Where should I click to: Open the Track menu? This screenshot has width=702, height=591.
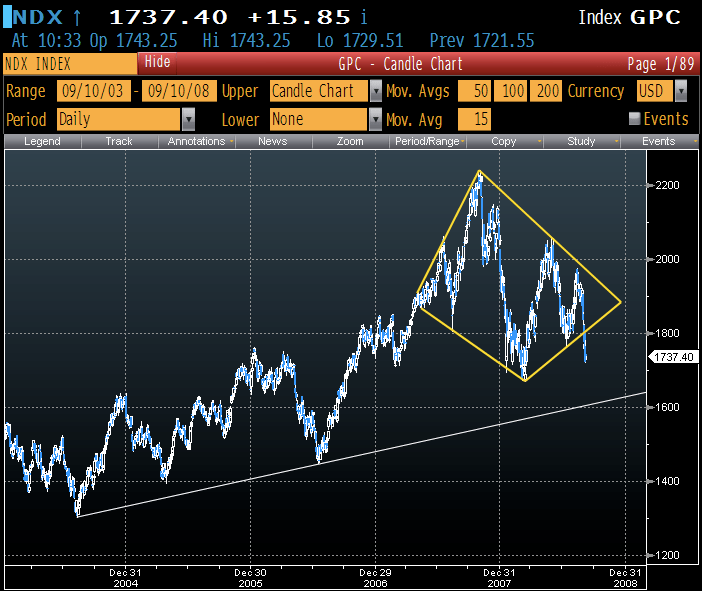[119, 141]
